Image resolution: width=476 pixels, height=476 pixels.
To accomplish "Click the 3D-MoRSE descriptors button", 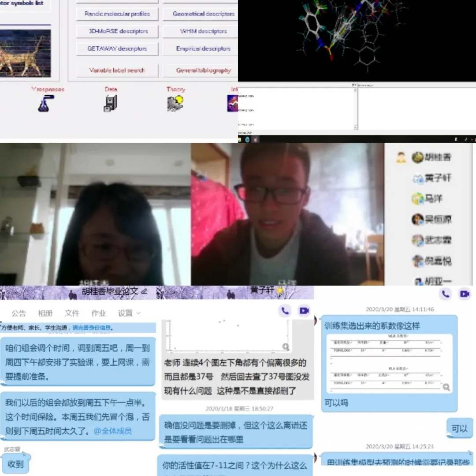I will click(x=117, y=31).
